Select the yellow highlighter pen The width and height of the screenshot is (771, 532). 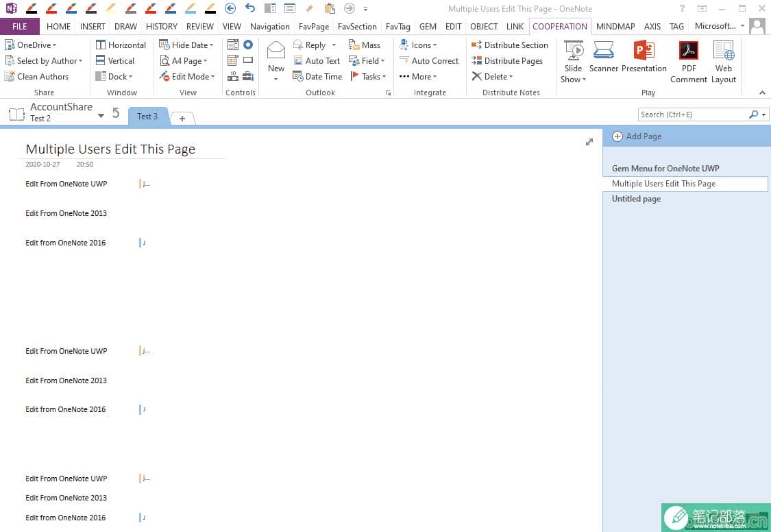pos(111,8)
